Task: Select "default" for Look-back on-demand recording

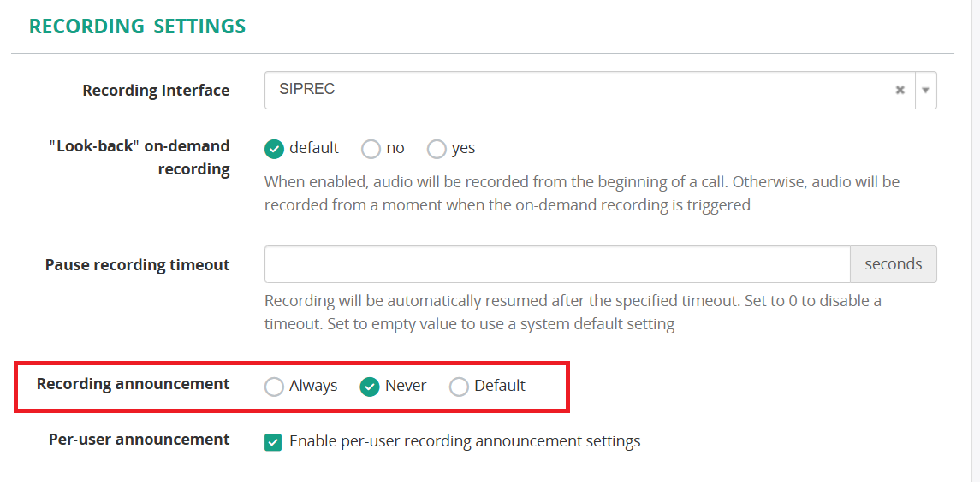Action: [274, 149]
